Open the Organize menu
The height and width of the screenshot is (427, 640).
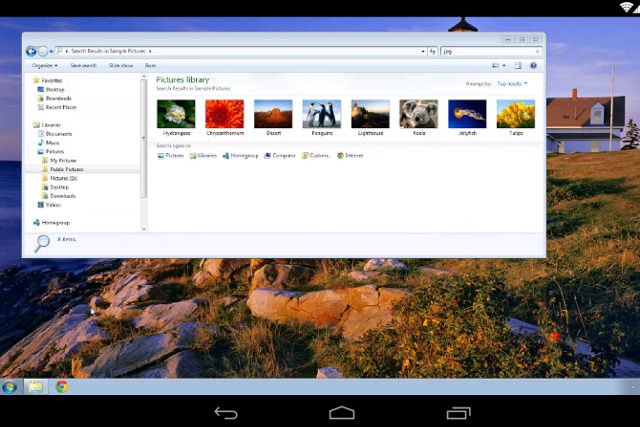44,65
